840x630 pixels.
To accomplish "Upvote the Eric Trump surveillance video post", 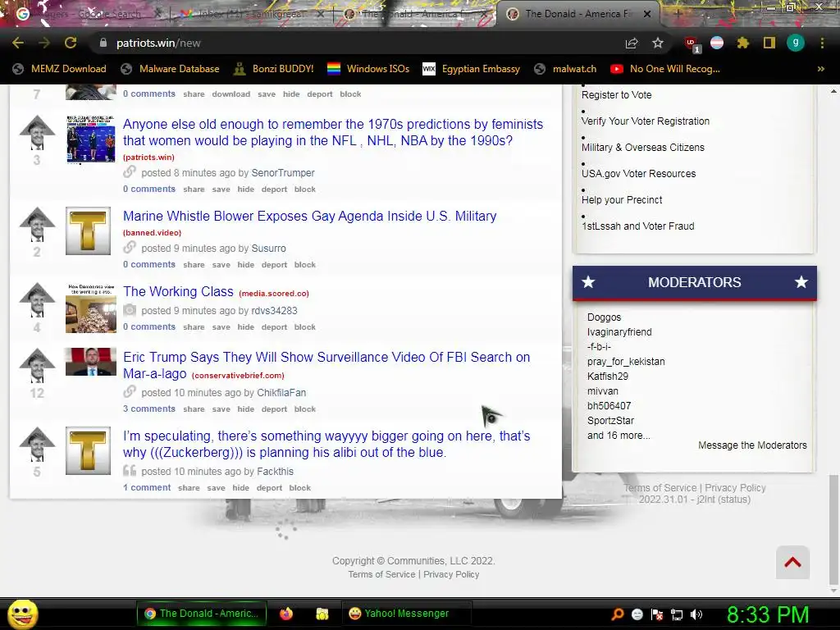I will pos(37,365).
